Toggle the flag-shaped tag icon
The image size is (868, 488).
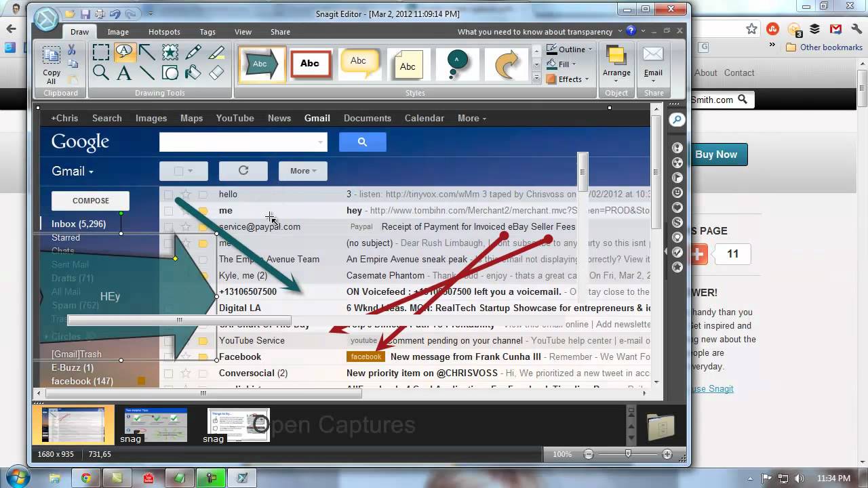677,178
